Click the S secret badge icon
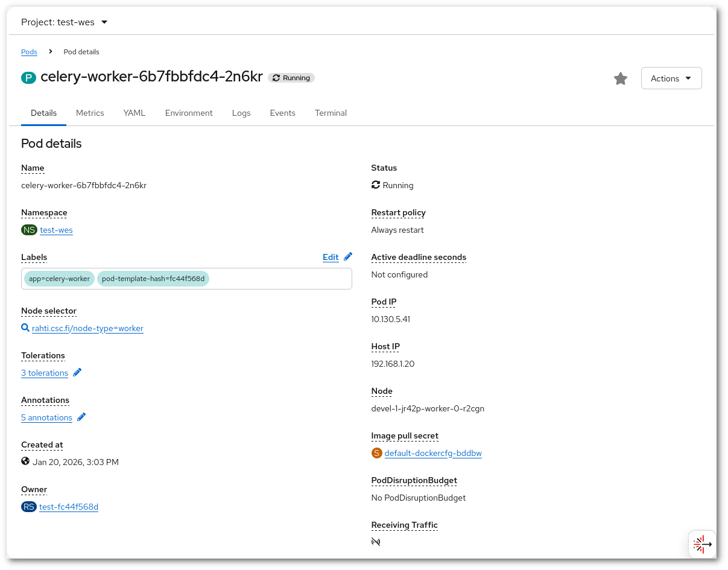 (x=377, y=453)
